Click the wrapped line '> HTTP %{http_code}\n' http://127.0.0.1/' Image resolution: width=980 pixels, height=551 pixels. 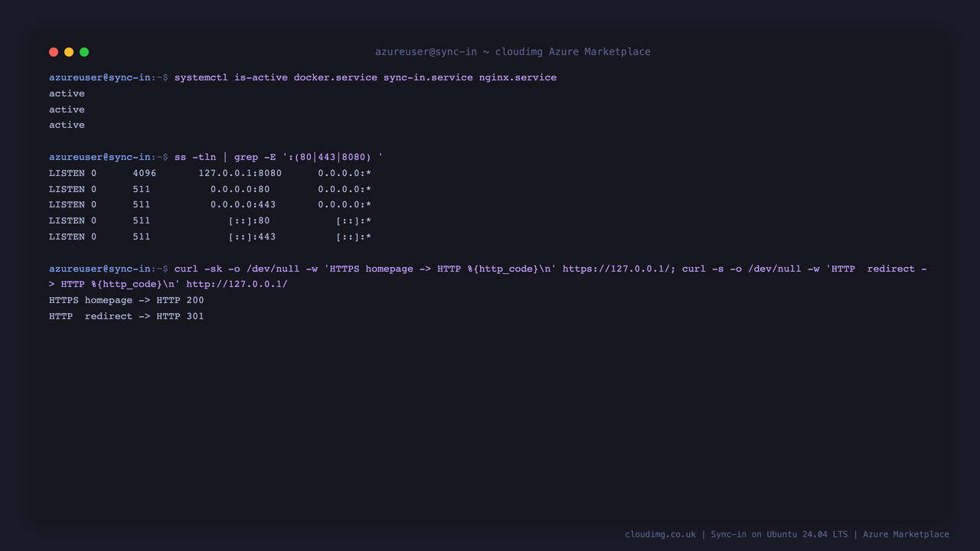[x=168, y=284]
